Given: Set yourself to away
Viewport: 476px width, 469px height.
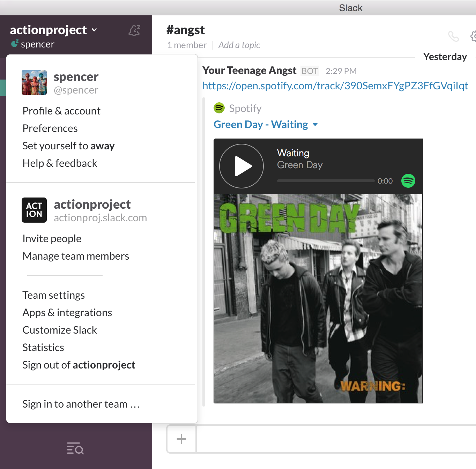Looking at the screenshot, I should (x=68, y=146).
